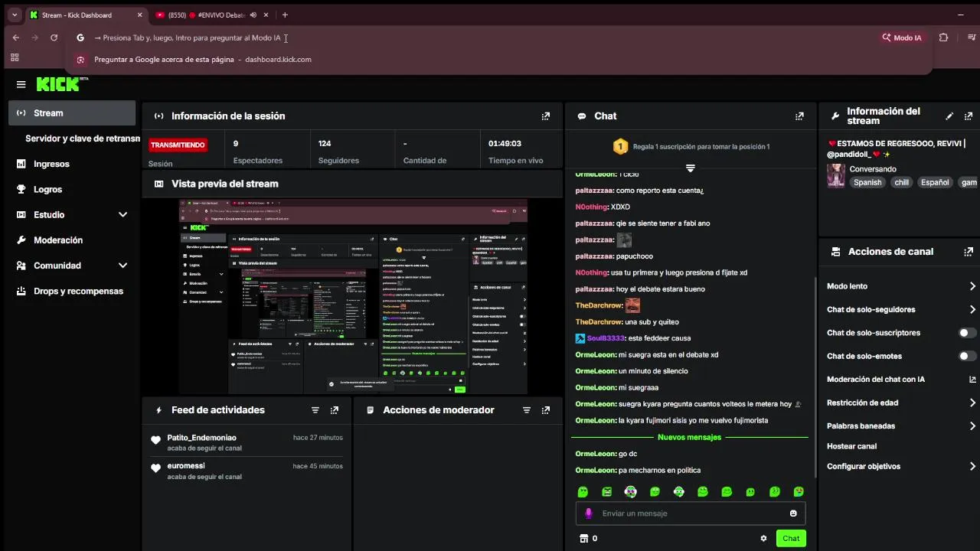Open chat settings gear icon
The width and height of the screenshot is (980, 551).
coord(763,538)
